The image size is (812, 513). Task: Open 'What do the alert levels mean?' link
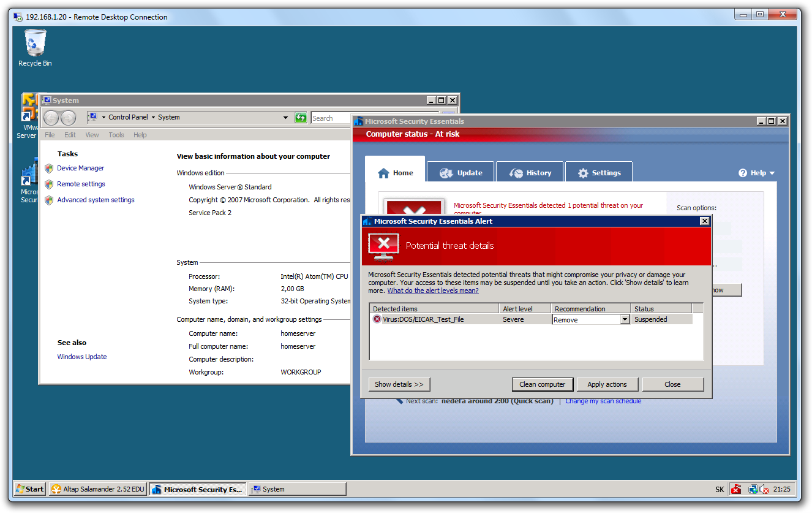[433, 291]
